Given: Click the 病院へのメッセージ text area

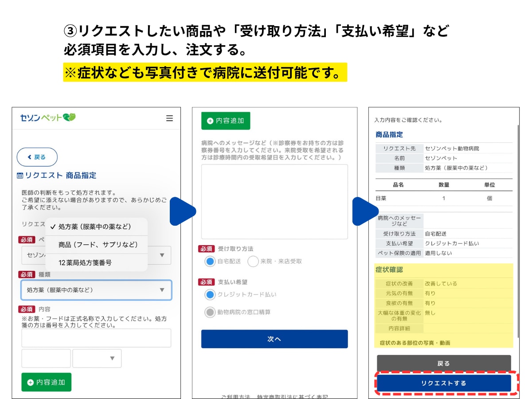Looking at the screenshot, I should click(274, 202).
